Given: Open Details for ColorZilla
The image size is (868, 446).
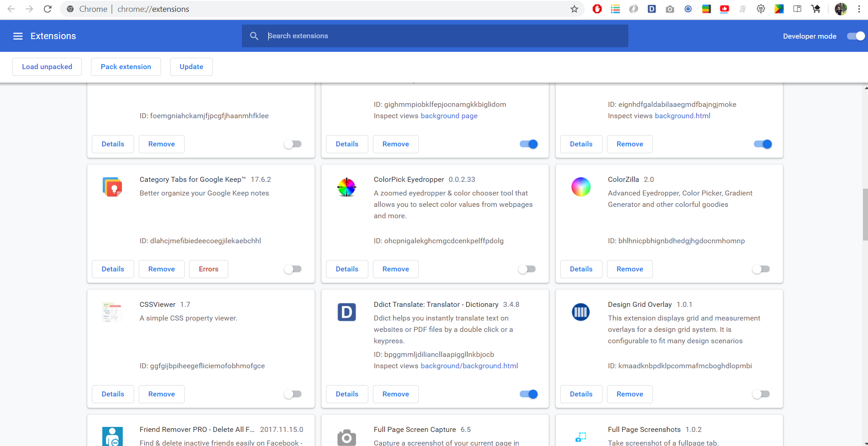Looking at the screenshot, I should coord(581,269).
